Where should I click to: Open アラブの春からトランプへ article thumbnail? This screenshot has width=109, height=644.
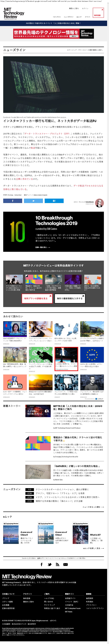14,279
